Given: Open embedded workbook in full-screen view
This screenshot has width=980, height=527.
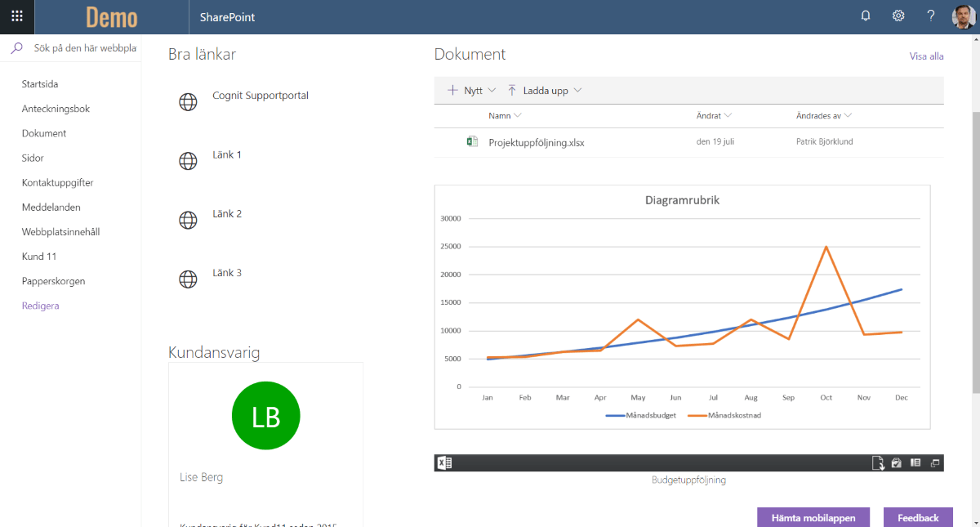Looking at the screenshot, I should [935, 463].
